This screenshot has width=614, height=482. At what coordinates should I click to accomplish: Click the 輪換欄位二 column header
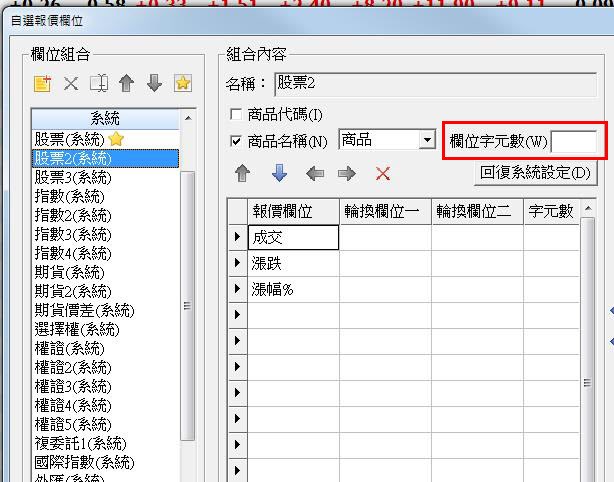click(477, 211)
